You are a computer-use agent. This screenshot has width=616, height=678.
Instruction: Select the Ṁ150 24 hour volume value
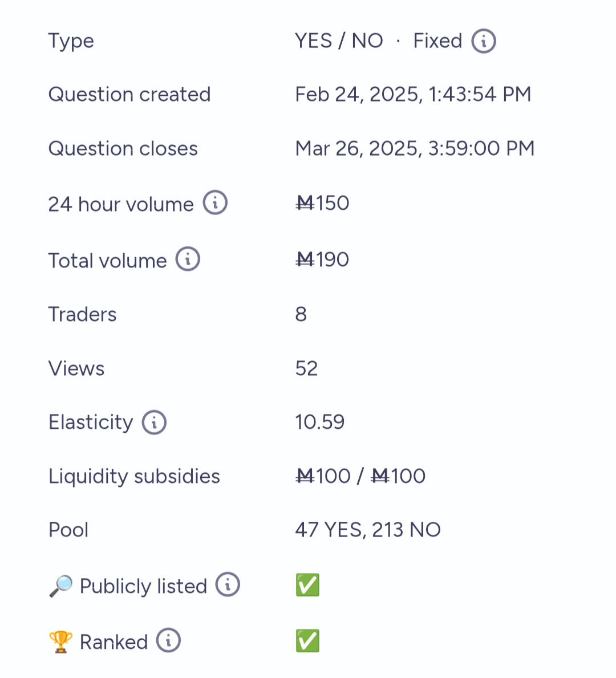322,203
